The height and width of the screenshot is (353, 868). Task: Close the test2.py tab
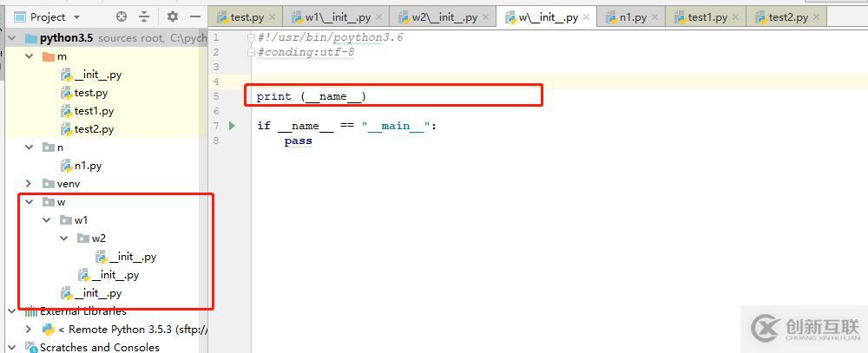click(x=817, y=17)
